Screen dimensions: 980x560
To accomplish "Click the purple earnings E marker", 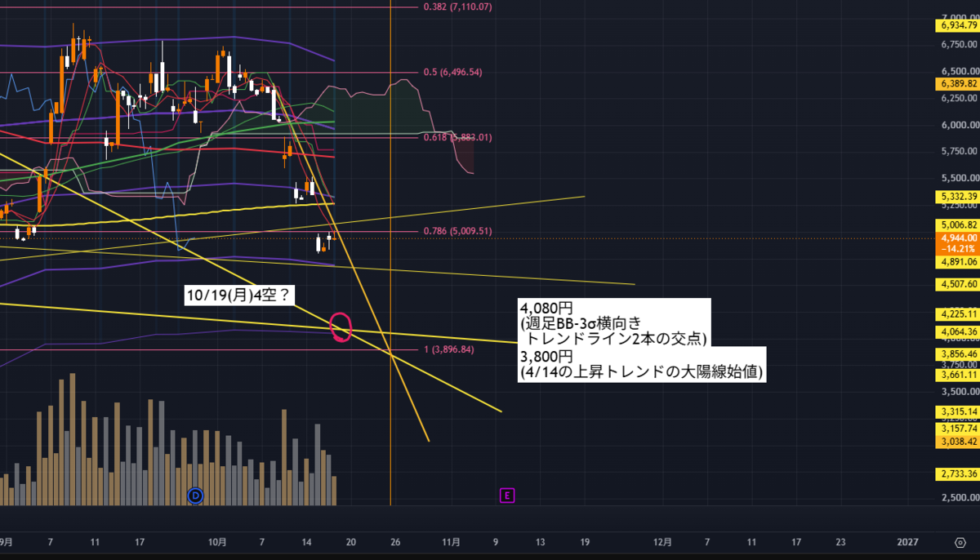I will (x=507, y=495).
